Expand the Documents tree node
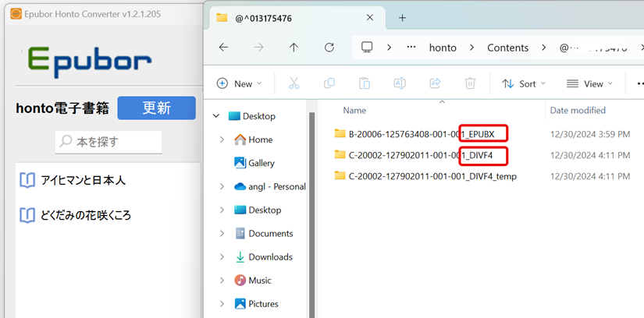Viewport: 644px width, 318px height. point(222,234)
